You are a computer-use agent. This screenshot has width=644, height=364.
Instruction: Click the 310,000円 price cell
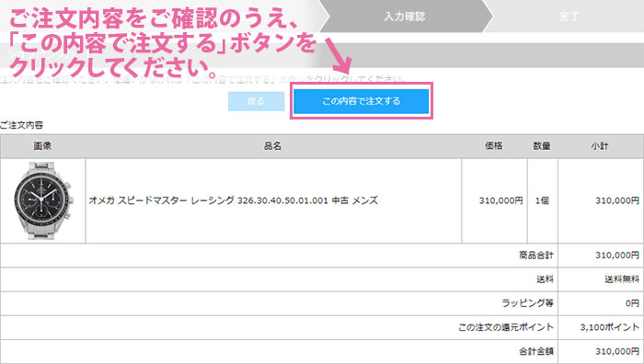pyautogui.click(x=500, y=200)
